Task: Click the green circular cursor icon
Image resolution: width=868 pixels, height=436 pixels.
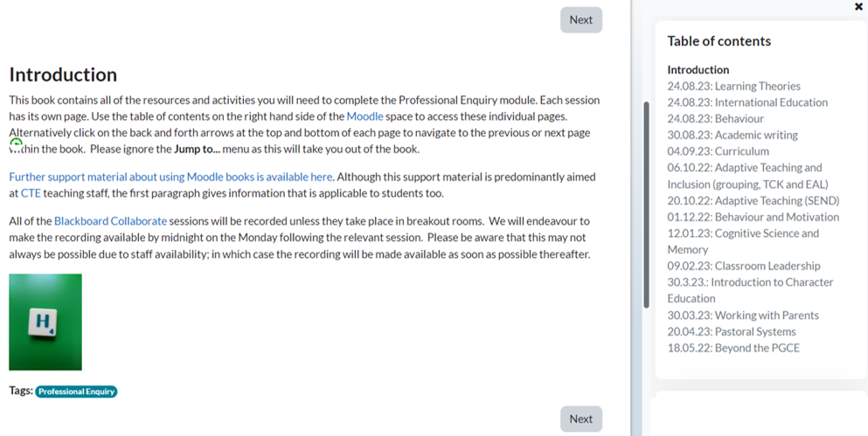Action: pos(16,142)
